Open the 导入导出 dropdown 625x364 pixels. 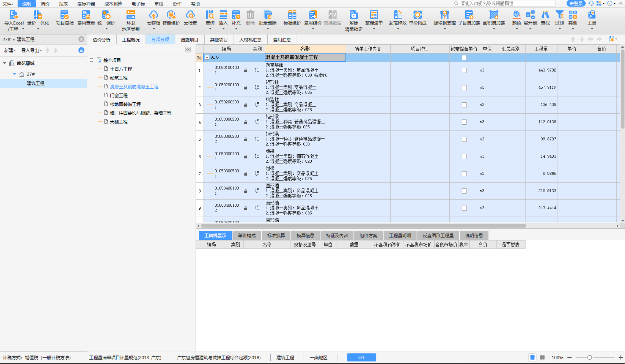[31, 51]
